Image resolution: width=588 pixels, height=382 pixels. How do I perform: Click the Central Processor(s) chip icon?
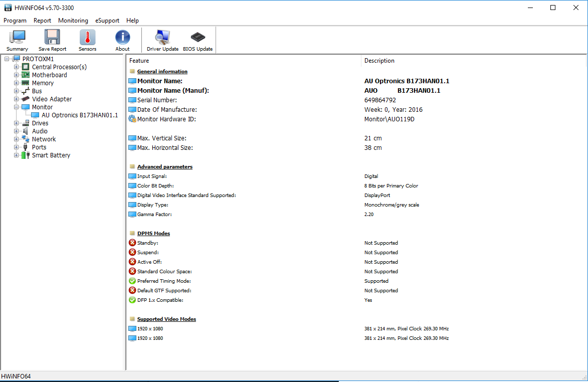click(x=26, y=67)
